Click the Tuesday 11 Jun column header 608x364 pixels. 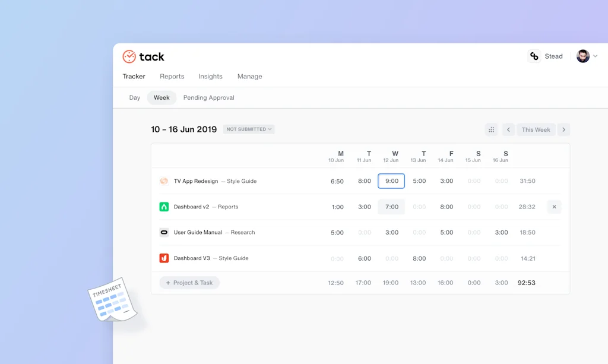(364, 156)
